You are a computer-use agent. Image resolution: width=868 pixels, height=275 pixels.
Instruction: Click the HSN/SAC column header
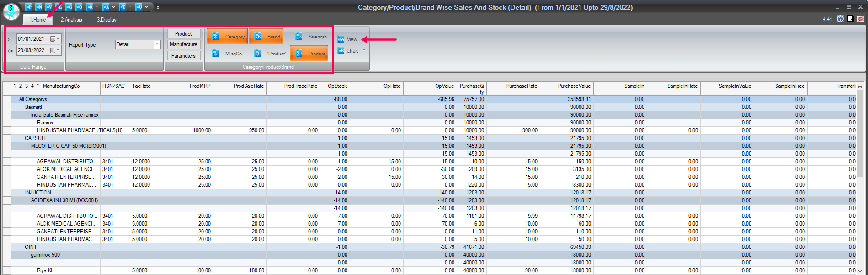point(115,88)
